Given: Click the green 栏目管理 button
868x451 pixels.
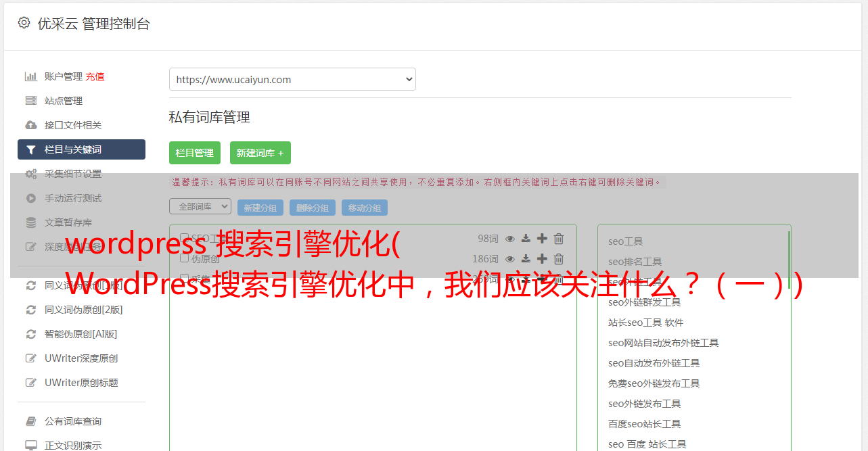Looking at the screenshot, I should tap(195, 153).
